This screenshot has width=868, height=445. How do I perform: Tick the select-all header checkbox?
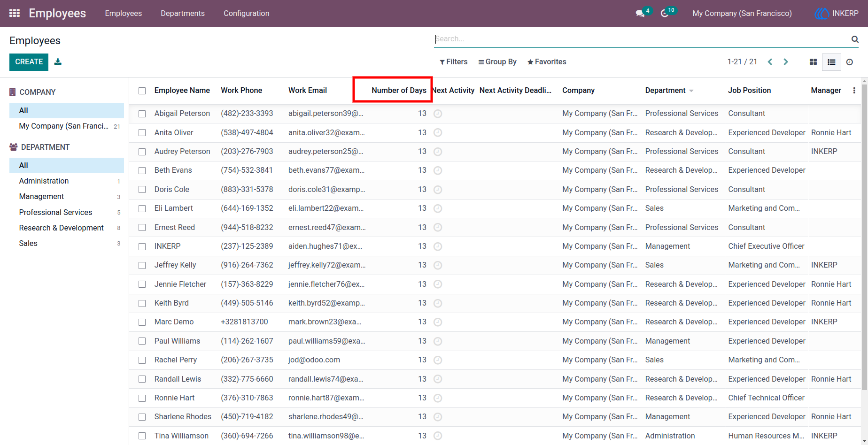[x=142, y=91]
